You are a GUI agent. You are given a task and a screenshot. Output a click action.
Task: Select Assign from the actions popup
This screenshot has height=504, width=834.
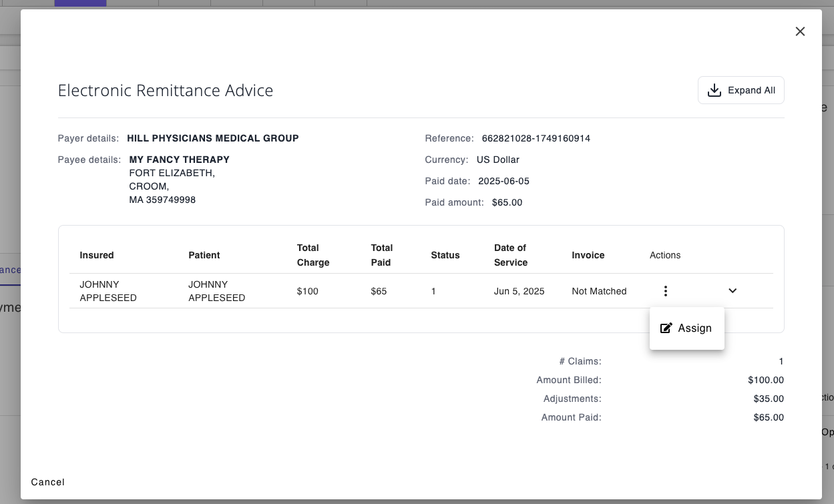pyautogui.click(x=694, y=328)
